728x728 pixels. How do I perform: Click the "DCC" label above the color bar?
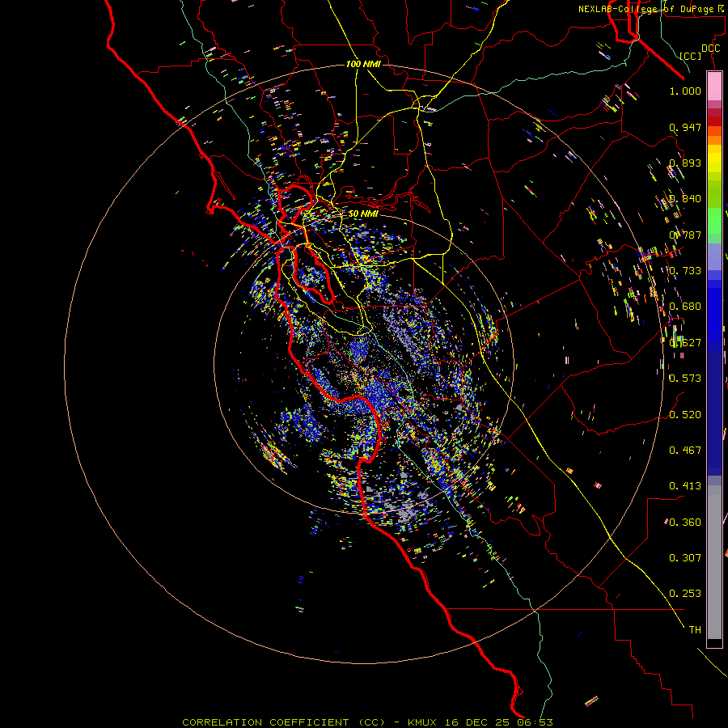710,49
